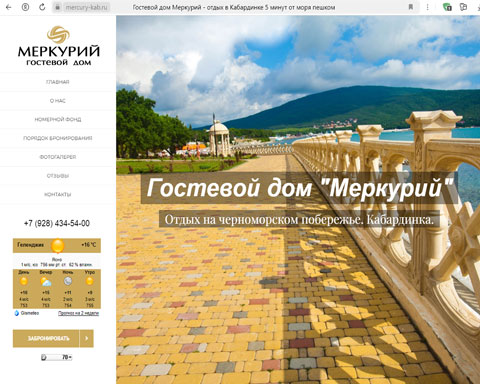480x384 pixels.
Task: Click the mercury-kab.ru address field
Action: [x=86, y=7]
